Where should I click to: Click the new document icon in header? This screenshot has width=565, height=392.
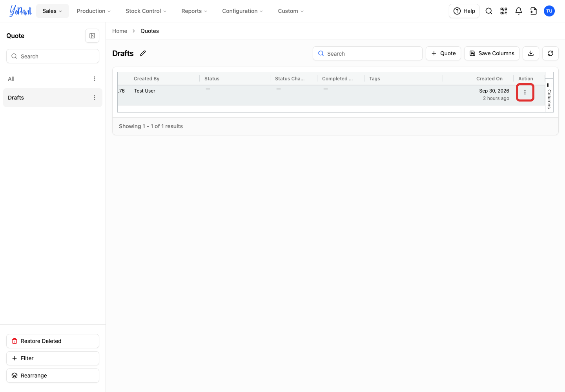[x=534, y=11]
